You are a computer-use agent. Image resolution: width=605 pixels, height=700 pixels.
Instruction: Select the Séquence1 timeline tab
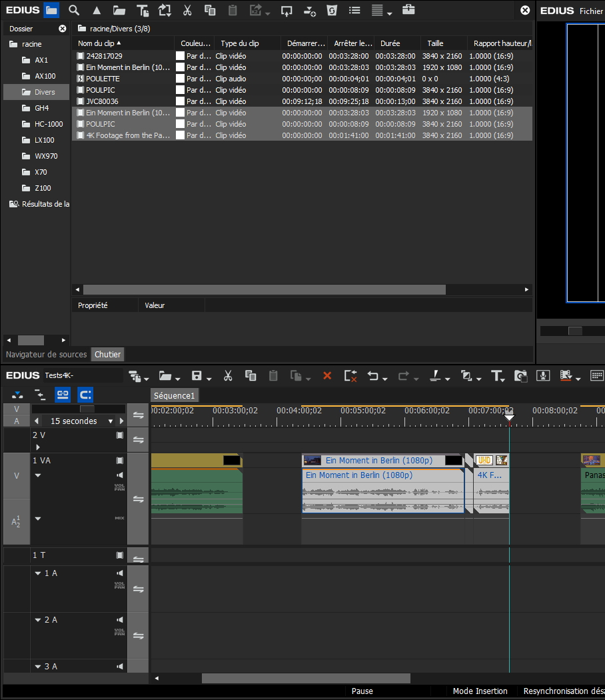(x=175, y=395)
